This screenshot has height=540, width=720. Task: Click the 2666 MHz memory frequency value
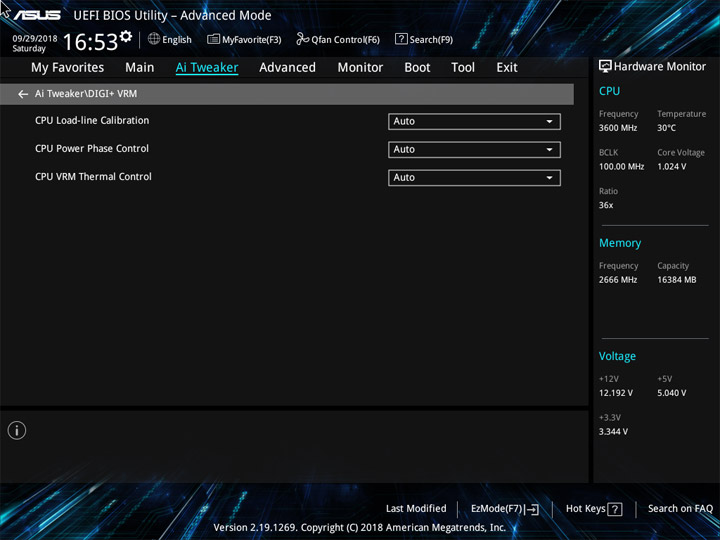(x=618, y=280)
